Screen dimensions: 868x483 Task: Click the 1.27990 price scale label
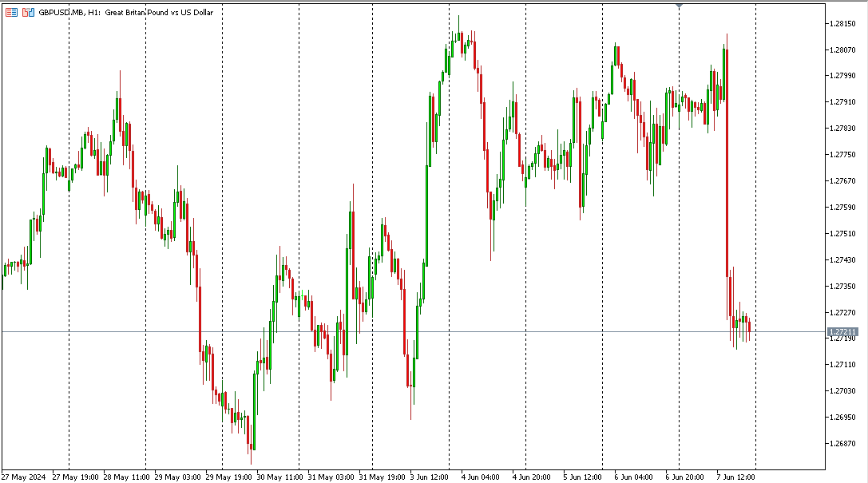[x=842, y=76]
